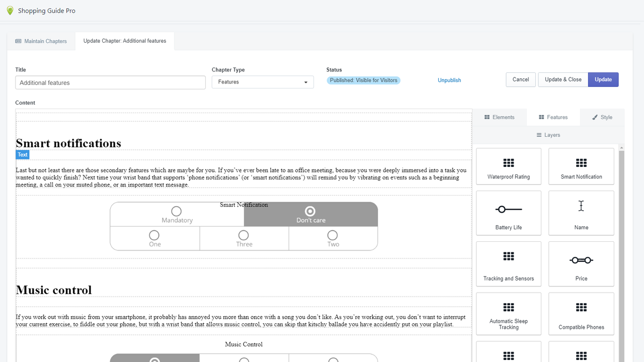
Task: Choose the Three option radio button
Action: [244, 235]
